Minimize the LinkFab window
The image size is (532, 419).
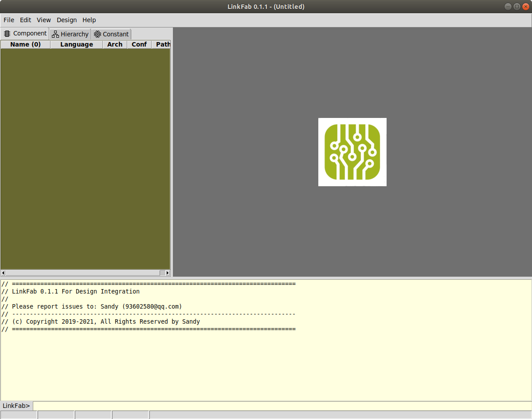coord(508,6)
